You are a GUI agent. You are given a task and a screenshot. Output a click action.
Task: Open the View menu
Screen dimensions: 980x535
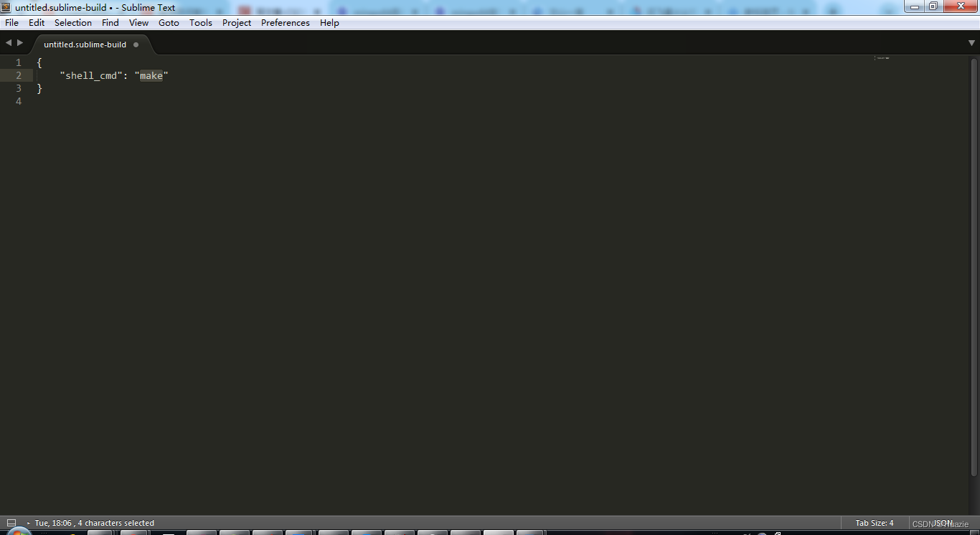pos(138,23)
